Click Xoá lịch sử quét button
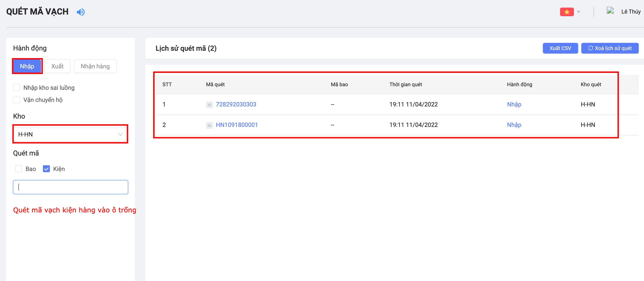 coord(610,48)
